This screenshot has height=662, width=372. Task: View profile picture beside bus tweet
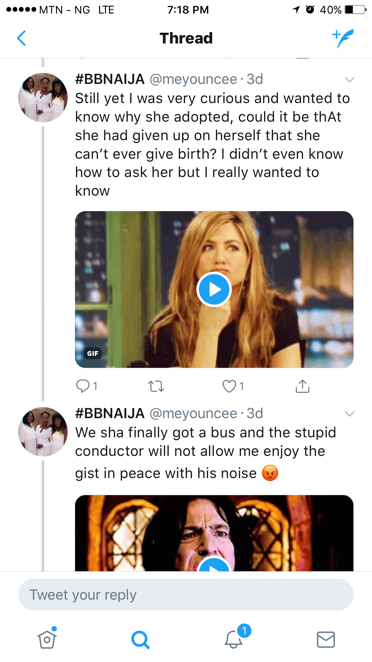click(x=43, y=431)
